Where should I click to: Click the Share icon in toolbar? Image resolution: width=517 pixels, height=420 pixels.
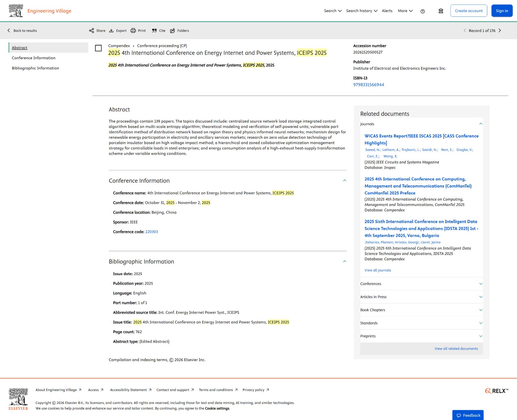pyautogui.click(x=91, y=31)
